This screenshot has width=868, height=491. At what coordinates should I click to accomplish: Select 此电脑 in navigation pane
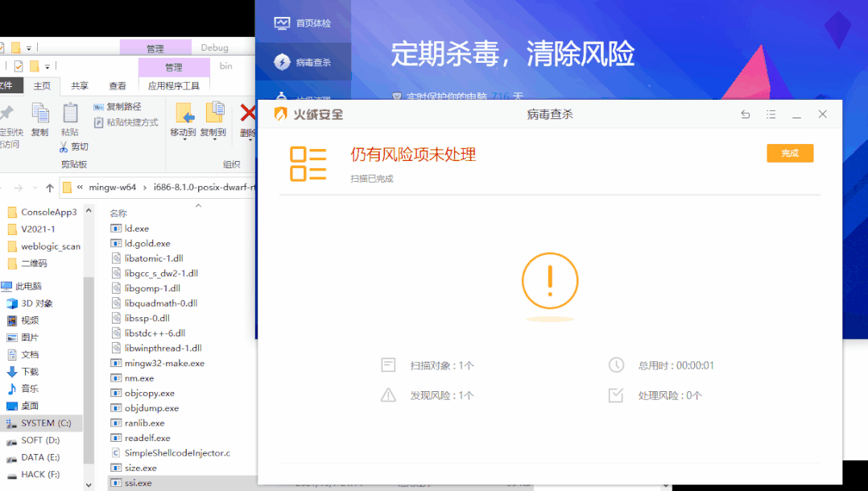[x=23, y=287]
